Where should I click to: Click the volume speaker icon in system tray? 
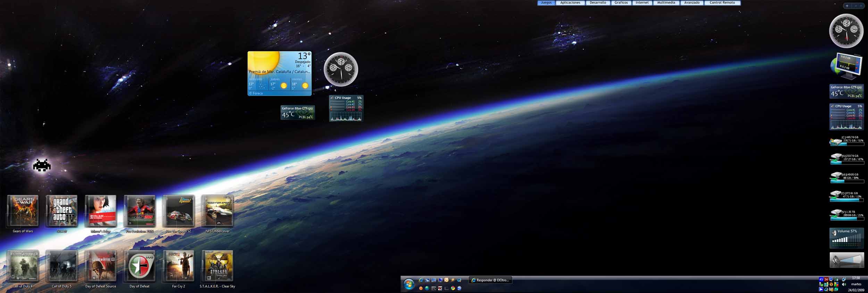[x=844, y=284]
